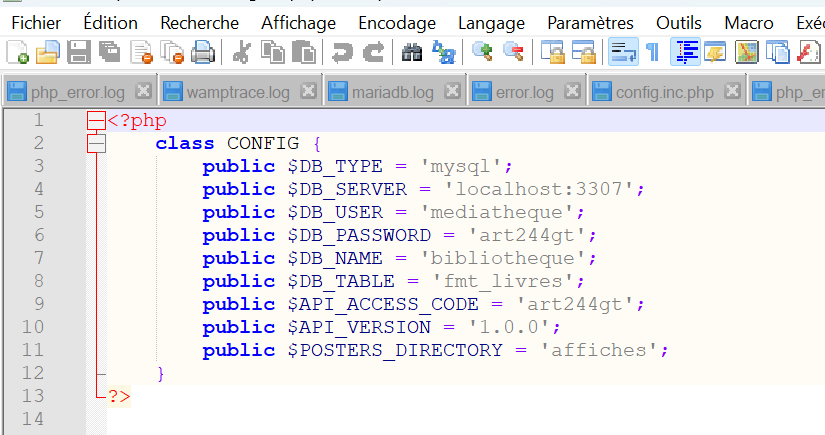825x435 pixels.
Task: Switch to the config.inc.php tab
Action: (665, 93)
